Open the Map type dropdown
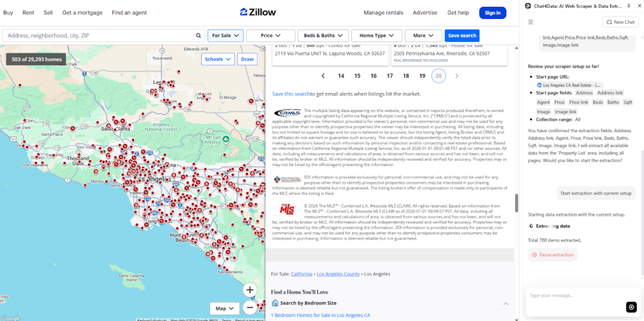Viewport: 644px width, 321px height. [x=225, y=308]
